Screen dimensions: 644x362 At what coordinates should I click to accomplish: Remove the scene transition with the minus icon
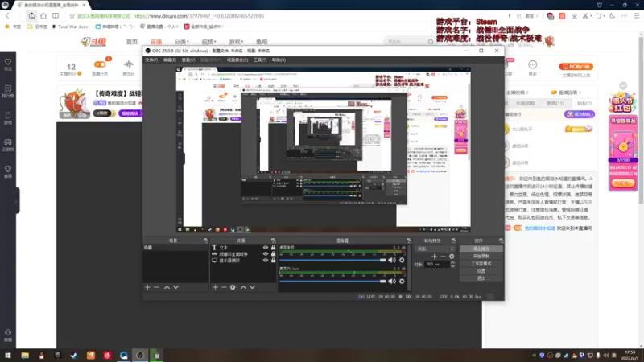443,257
